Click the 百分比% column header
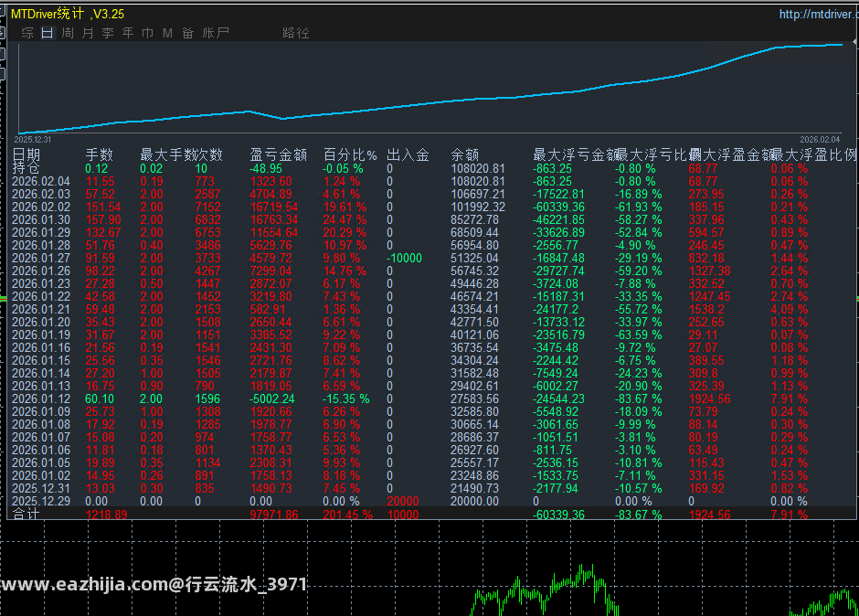The height and width of the screenshot is (616, 859). pos(351,155)
